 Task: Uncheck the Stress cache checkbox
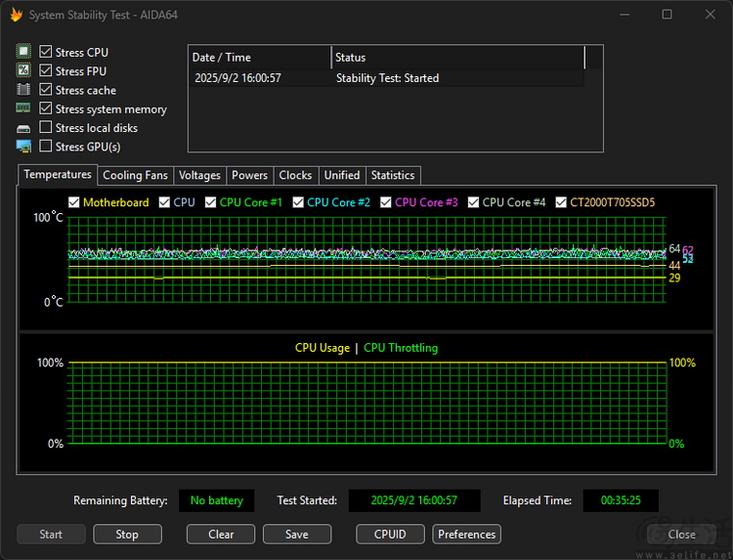45,89
